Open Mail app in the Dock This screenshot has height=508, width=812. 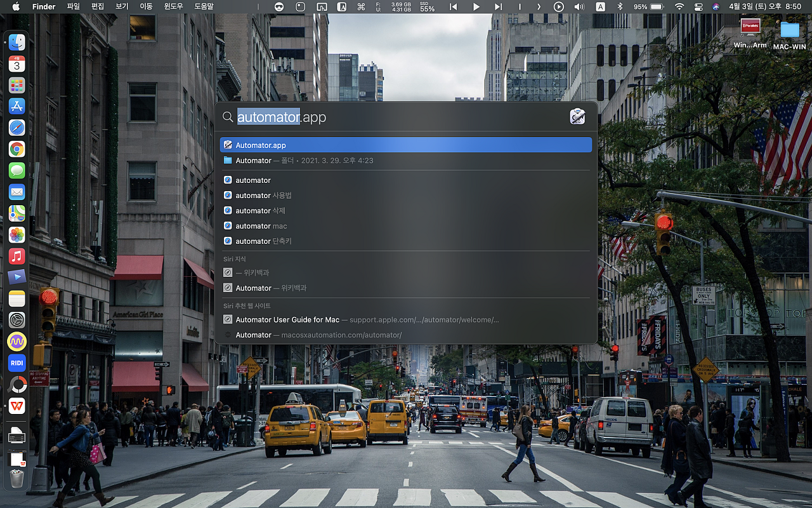pyautogui.click(x=17, y=192)
